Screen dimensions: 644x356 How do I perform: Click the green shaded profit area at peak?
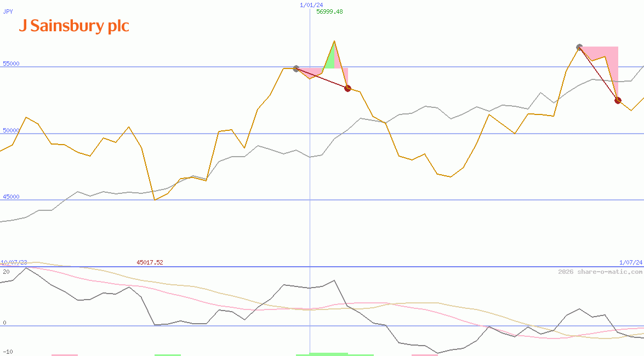330,60
